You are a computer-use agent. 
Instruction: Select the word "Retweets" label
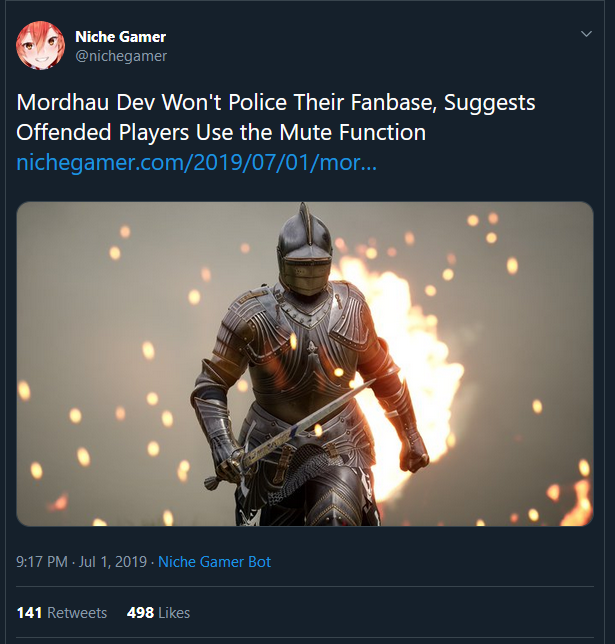click(76, 612)
